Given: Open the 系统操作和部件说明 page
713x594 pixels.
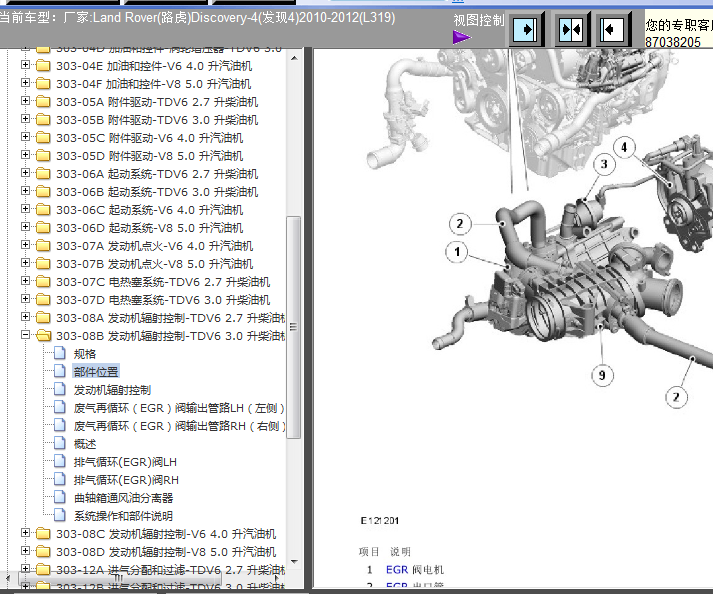Looking at the screenshot, I should [123, 516].
